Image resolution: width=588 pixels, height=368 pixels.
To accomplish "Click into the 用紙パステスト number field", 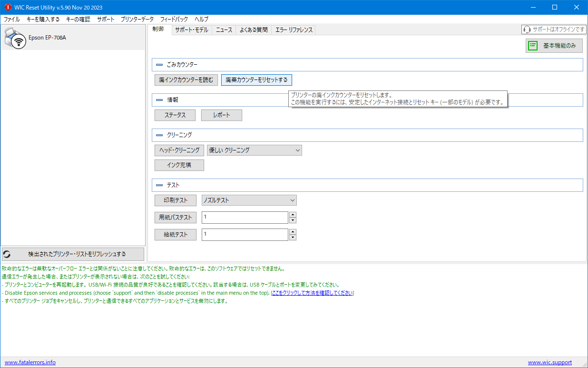I will 245,218.
